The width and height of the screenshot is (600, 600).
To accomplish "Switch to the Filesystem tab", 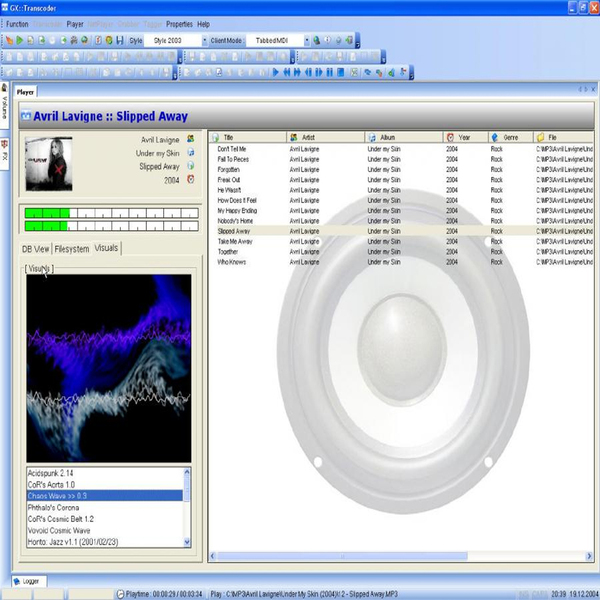I will click(x=72, y=249).
